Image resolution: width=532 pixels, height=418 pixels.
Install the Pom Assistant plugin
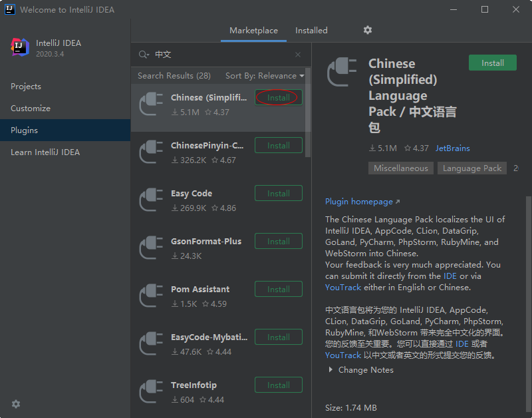(x=278, y=289)
